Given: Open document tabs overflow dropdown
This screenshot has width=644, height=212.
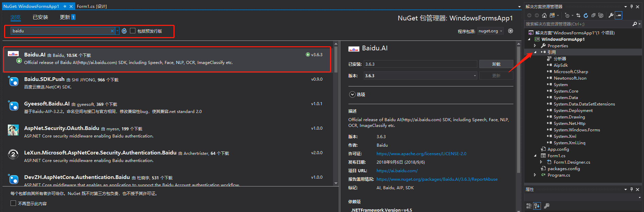Looking at the screenshot, I should [x=519, y=6].
